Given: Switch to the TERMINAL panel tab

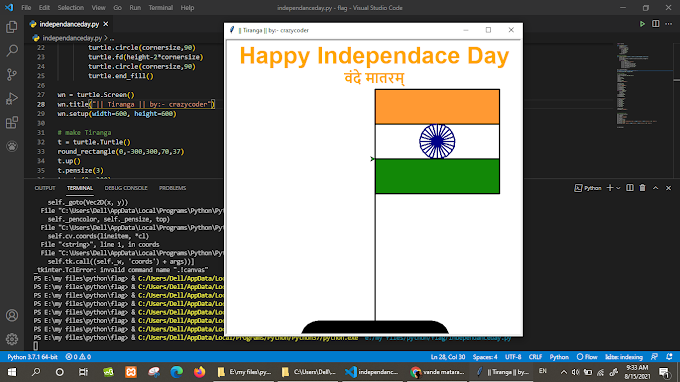Looking at the screenshot, I should (x=80, y=188).
